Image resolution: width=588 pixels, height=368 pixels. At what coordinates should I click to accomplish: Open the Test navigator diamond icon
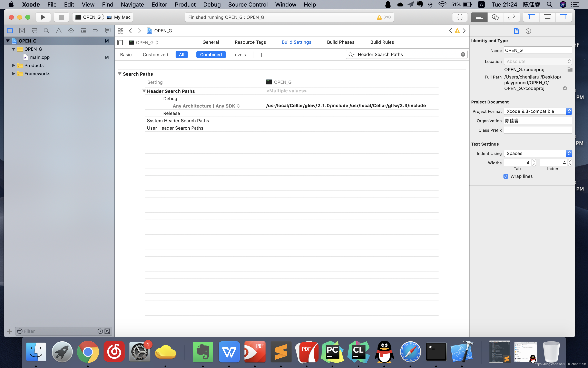pos(71,31)
